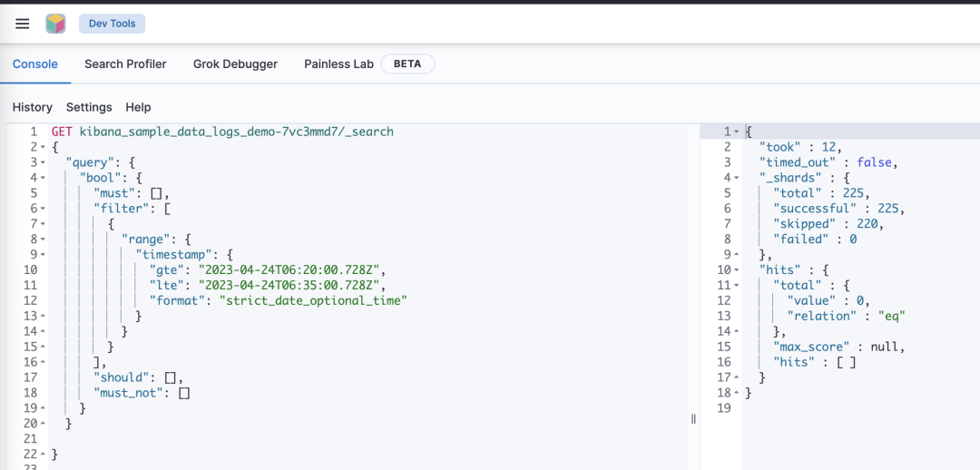
Task: Click the Dev Tools breadcrumb badge
Action: pyautogui.click(x=112, y=24)
